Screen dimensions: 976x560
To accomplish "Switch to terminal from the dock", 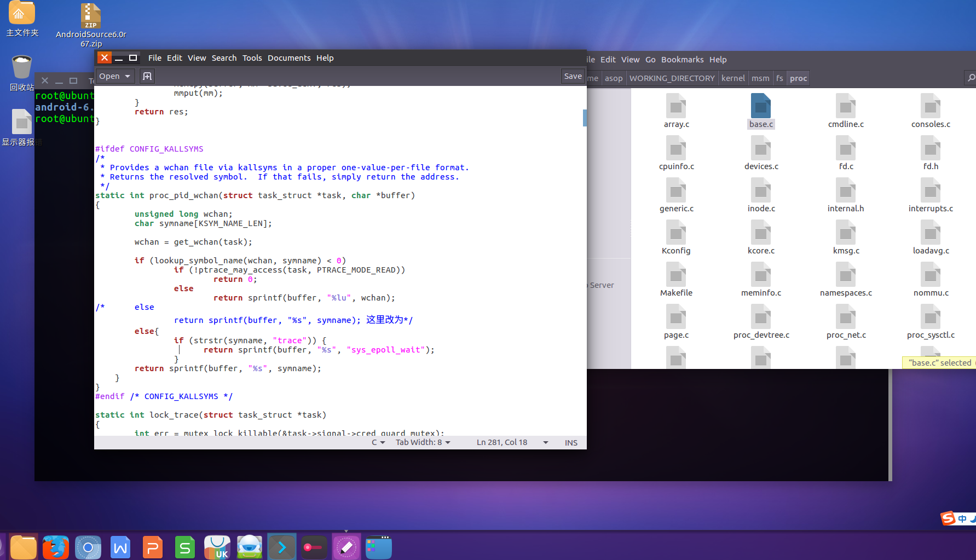I will pyautogui.click(x=282, y=547).
